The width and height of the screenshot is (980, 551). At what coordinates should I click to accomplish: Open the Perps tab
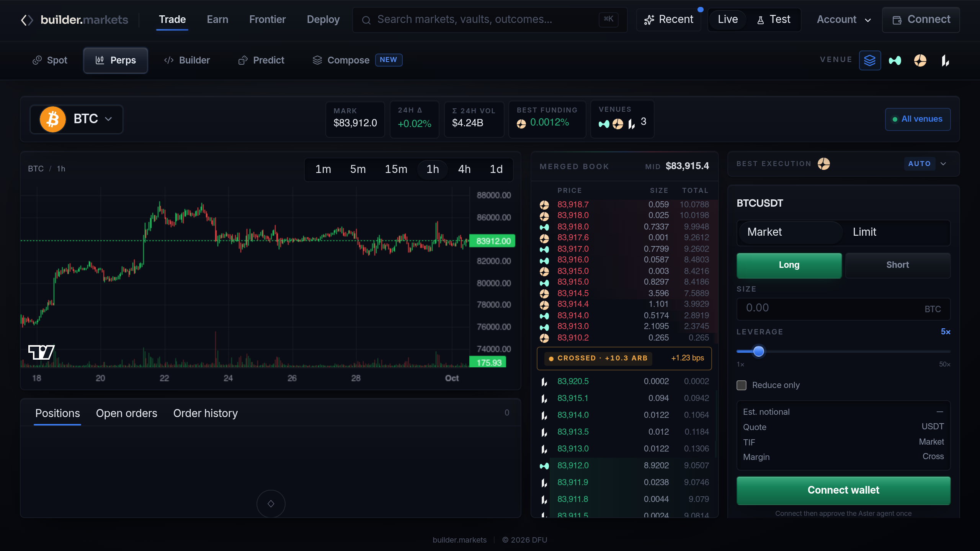115,60
